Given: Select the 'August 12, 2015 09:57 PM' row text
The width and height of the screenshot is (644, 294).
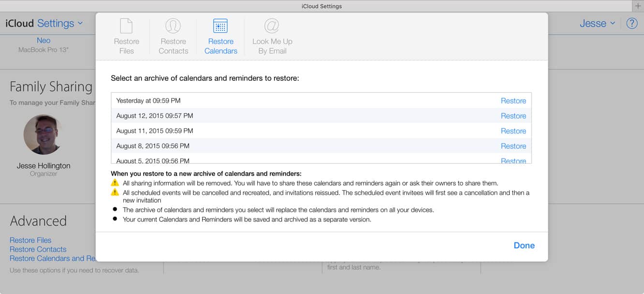Looking at the screenshot, I should click(x=155, y=116).
